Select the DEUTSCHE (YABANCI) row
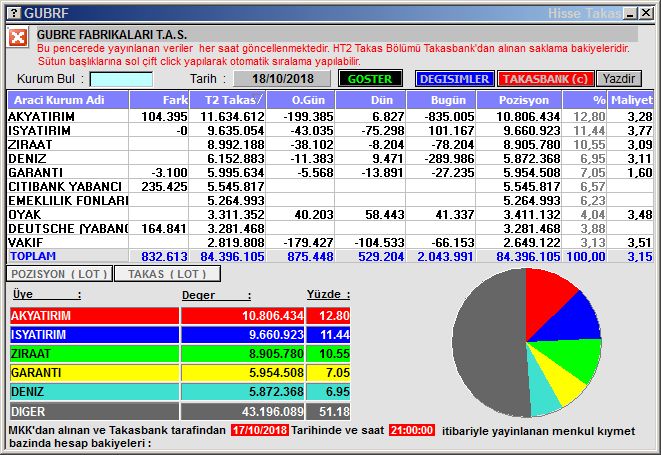Screen dimensions: 661x455 330,228
